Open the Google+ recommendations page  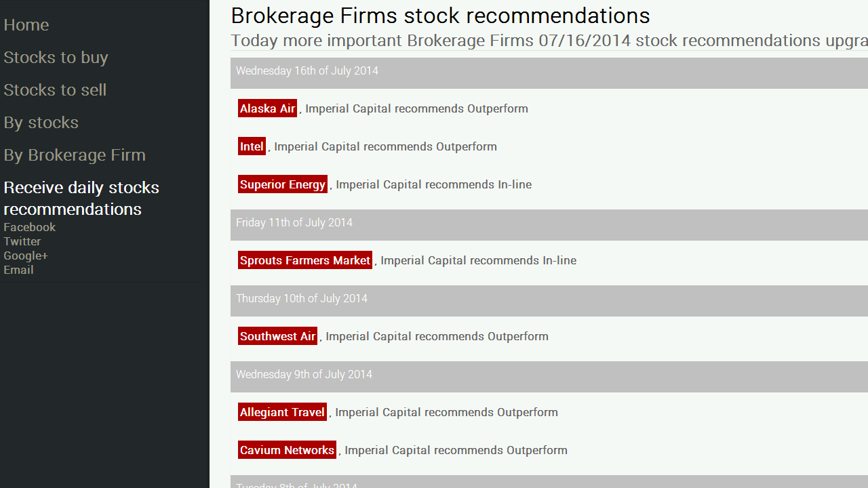tap(26, 256)
